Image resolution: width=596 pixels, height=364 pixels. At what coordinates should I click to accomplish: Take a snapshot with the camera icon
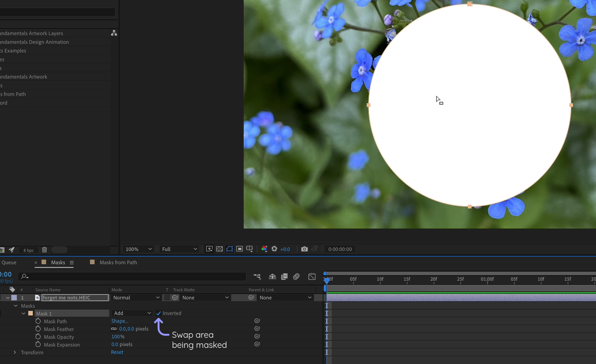click(x=304, y=249)
